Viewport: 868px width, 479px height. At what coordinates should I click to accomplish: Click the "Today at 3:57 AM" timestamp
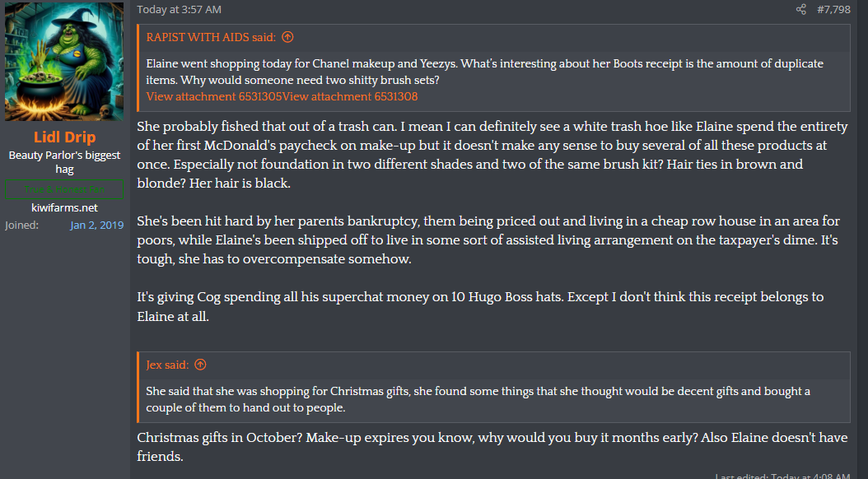point(179,10)
